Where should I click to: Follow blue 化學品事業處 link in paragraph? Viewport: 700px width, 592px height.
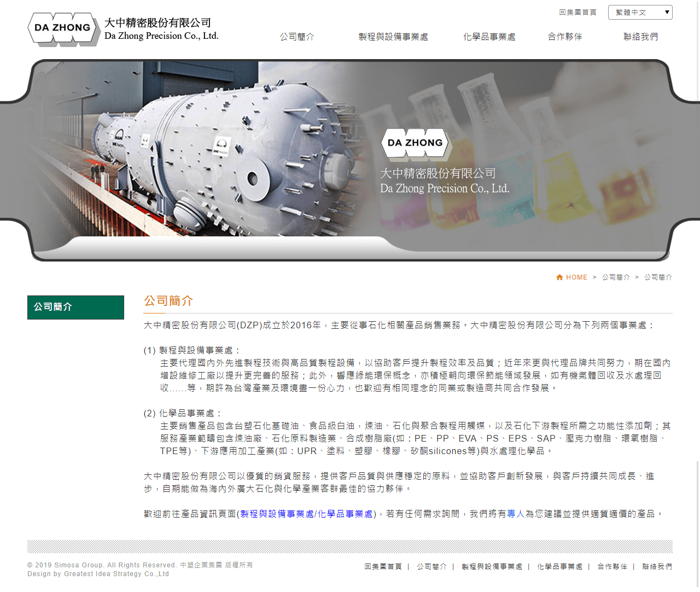point(345,514)
